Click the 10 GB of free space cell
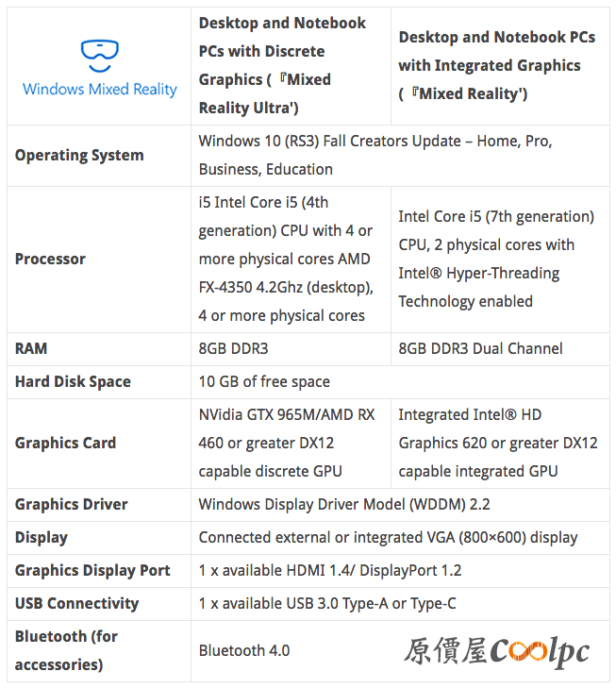Image resolution: width=616 pixels, height=688 pixels. 400,382
